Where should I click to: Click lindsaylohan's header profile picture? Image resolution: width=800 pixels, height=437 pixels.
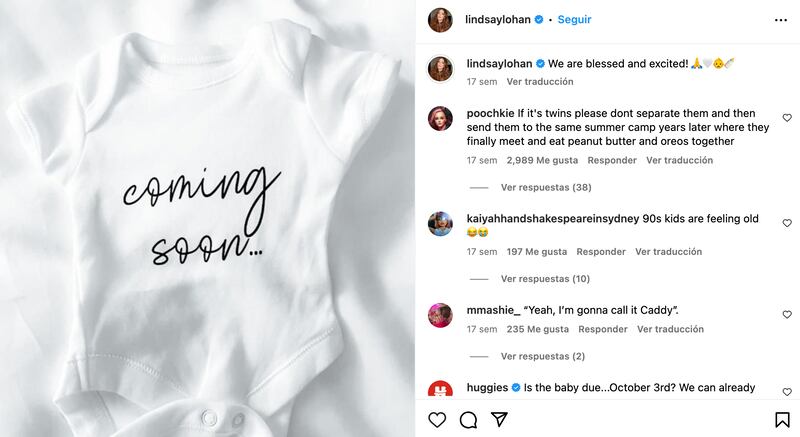coord(440,19)
